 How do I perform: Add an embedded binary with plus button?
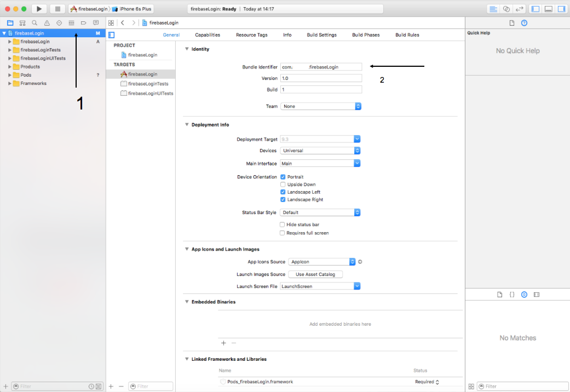pos(223,343)
